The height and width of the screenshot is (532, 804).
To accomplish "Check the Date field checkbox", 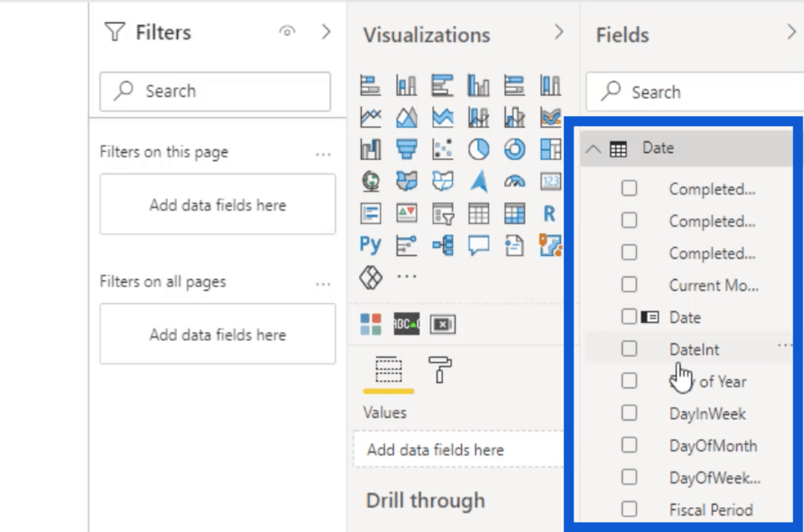I will pos(629,317).
